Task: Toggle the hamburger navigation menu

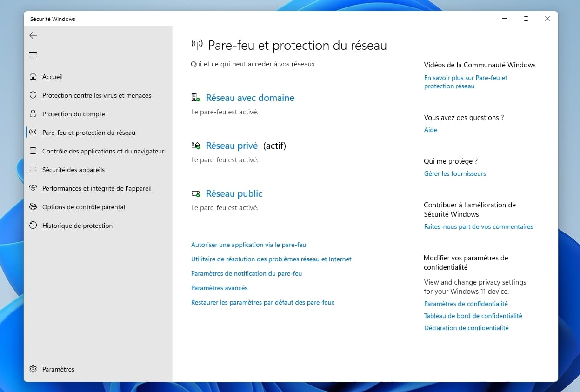Action: 33,54
